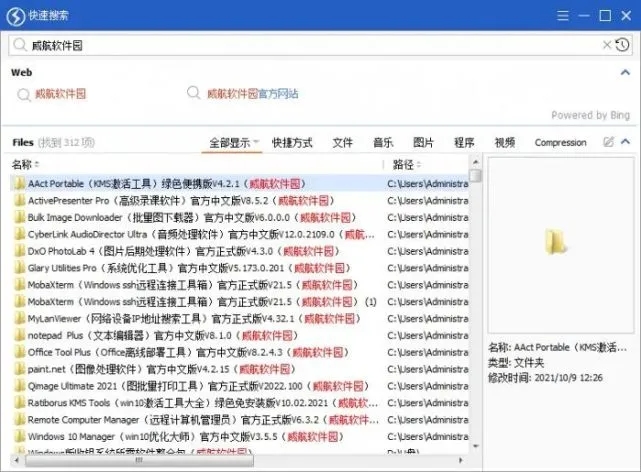Click the folder icon of AAct Portable

click(19, 184)
